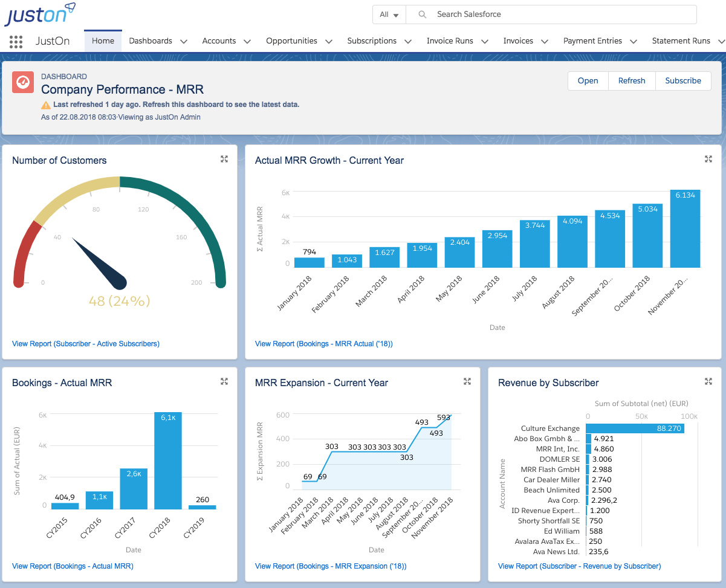Image resolution: width=726 pixels, height=588 pixels.
Task: Click the November 2018 bar labeled 6.134
Action: [685, 228]
